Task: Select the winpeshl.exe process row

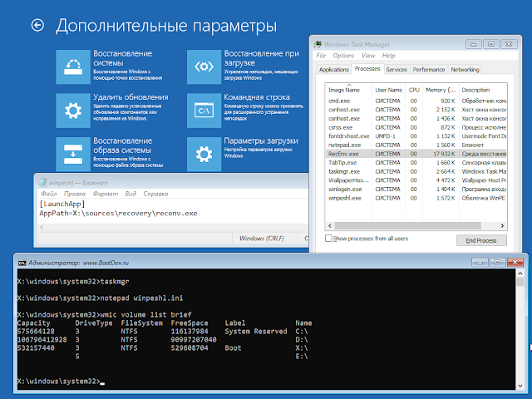Action: tap(416, 198)
